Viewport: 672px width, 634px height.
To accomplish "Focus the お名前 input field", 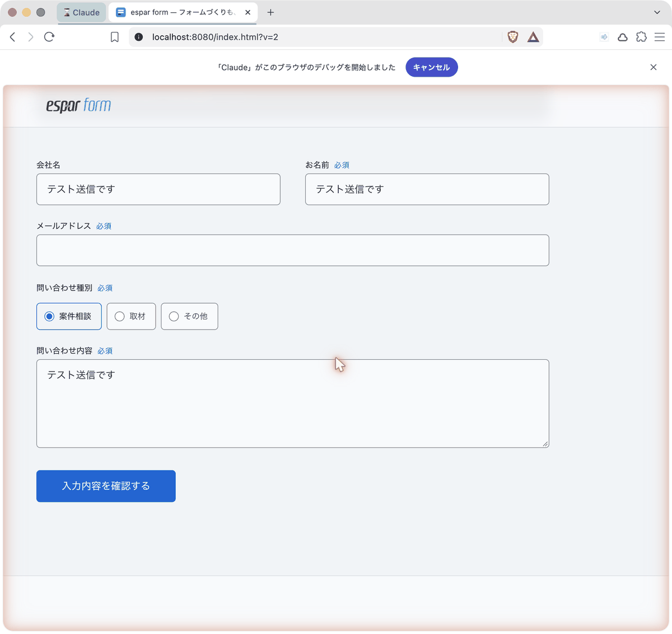I will click(x=427, y=189).
